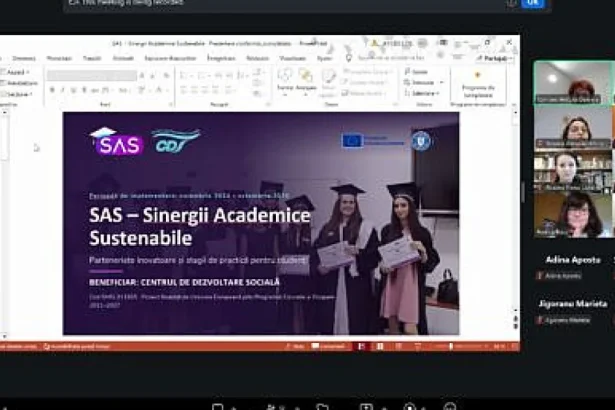
Task: Open the Înregistrare ribbon tab
Action: point(221,58)
